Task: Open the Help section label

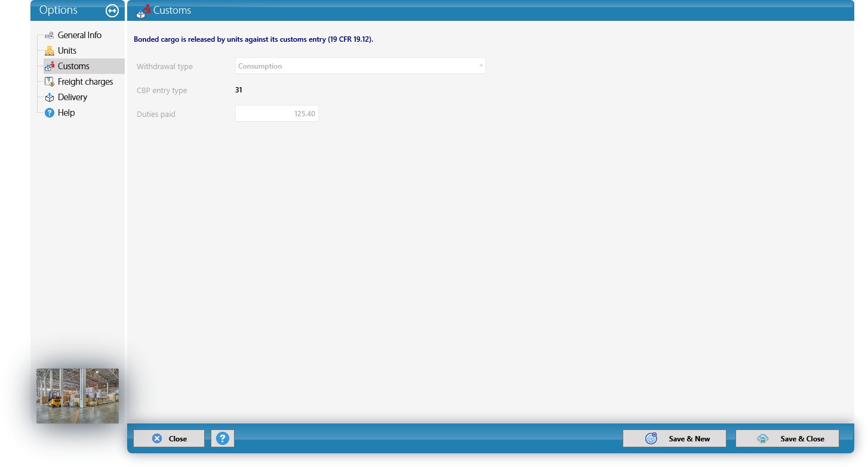Action: coord(66,113)
